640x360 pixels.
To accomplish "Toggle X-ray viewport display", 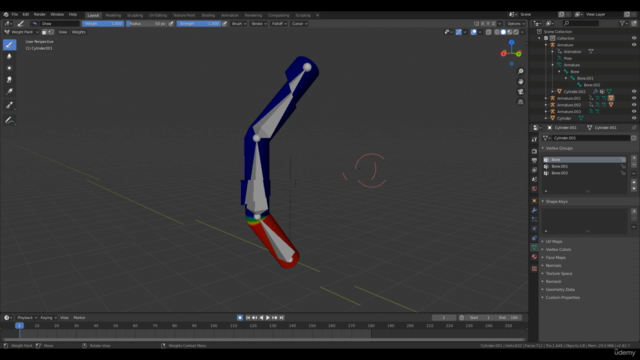I will [489, 32].
